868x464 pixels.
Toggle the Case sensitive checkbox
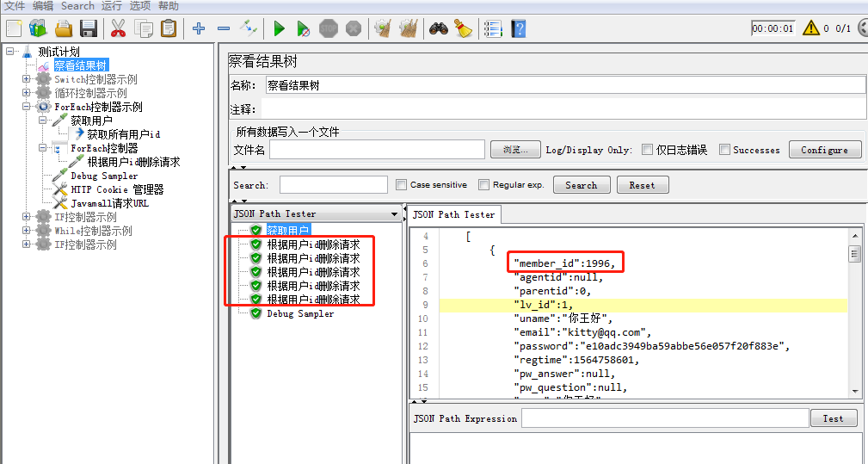point(402,185)
